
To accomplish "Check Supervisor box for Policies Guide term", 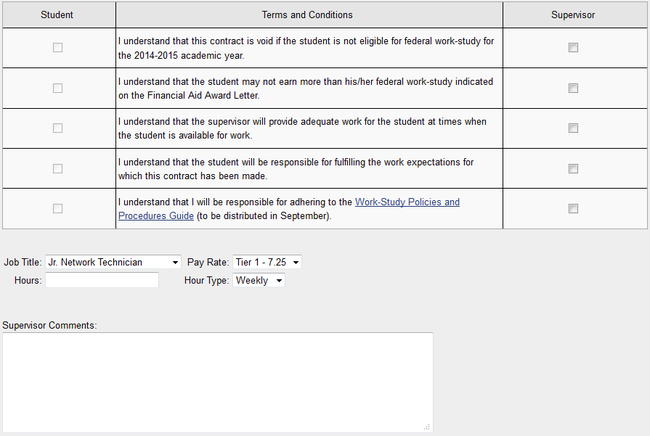I will (573, 208).
